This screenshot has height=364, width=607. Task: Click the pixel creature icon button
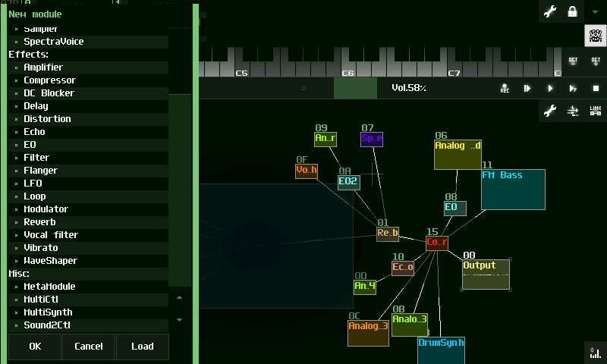pos(595,35)
